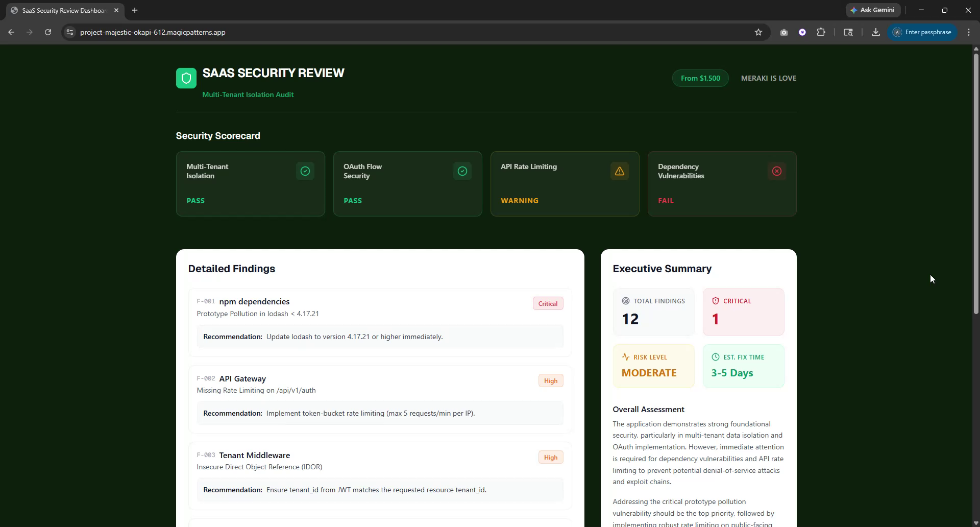Click the PASS status under OAuth Flow Security
This screenshot has width=980, height=527.
click(353, 201)
